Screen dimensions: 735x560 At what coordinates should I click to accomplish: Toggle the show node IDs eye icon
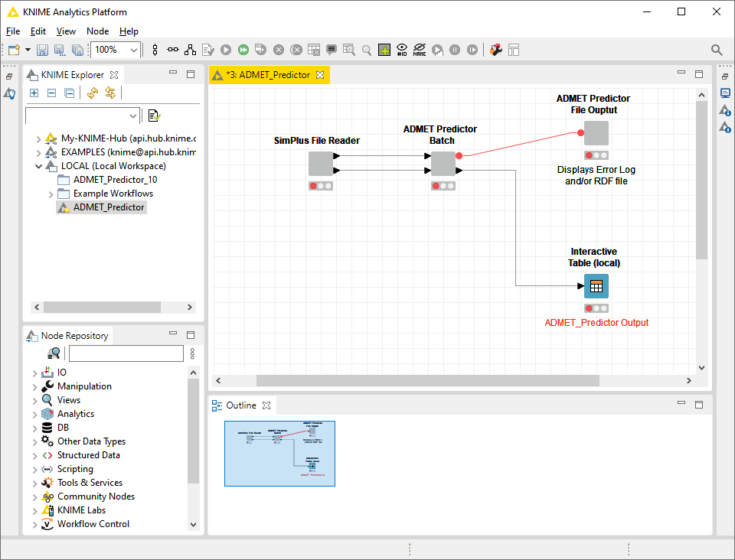tap(402, 50)
